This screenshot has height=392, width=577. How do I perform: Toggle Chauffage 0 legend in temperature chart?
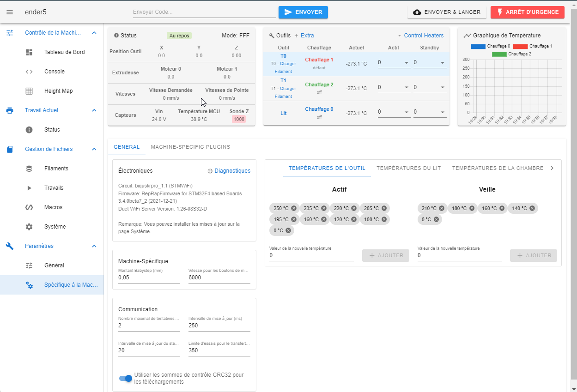[491, 46]
